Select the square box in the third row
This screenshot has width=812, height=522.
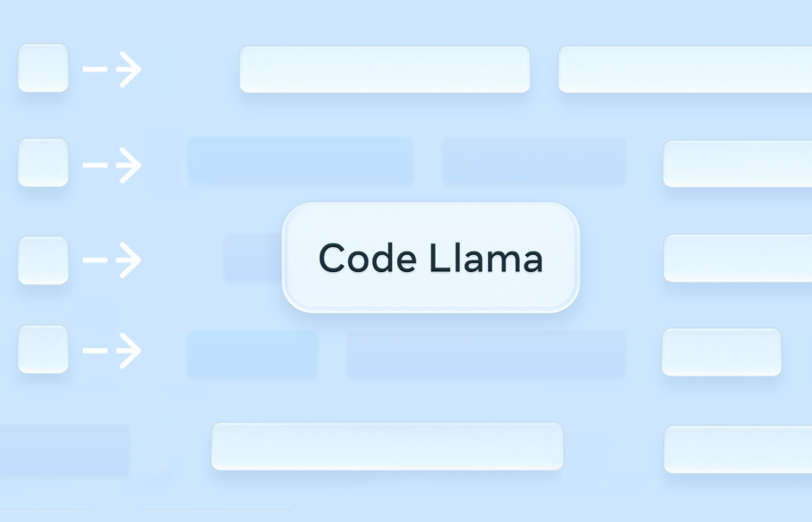(x=43, y=260)
